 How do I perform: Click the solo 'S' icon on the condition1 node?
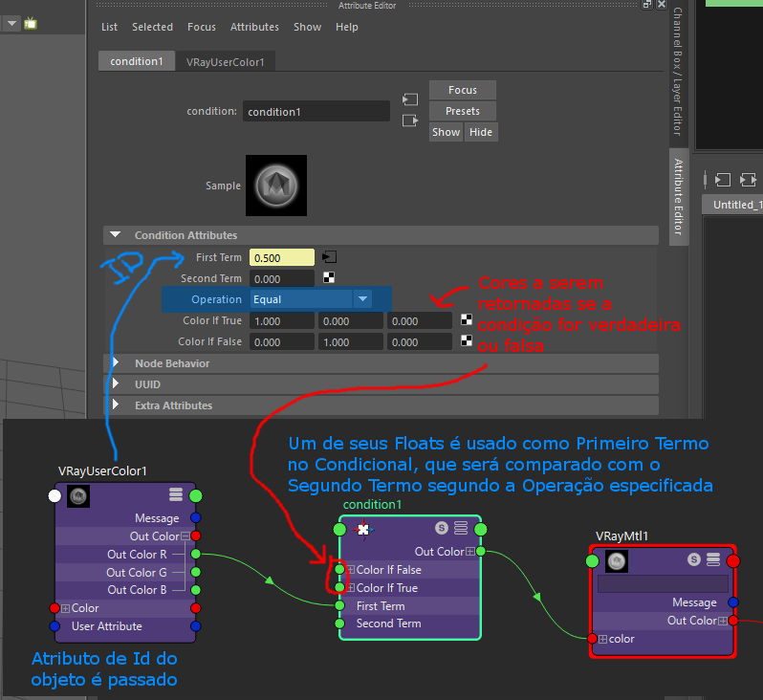click(441, 528)
